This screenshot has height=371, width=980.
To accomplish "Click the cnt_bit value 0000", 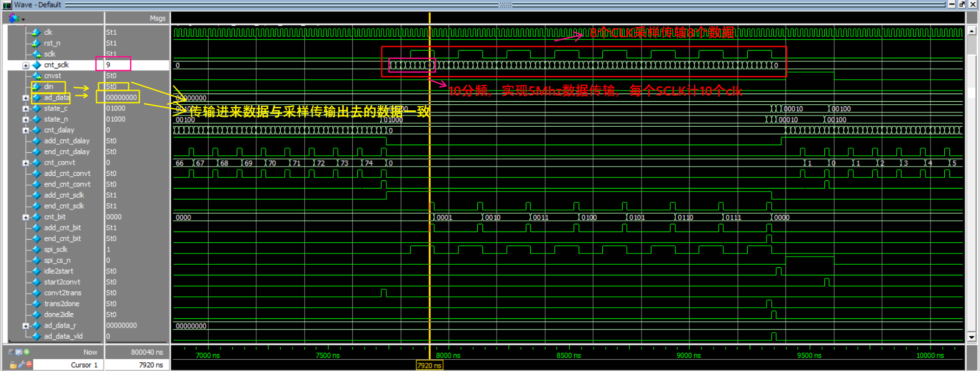I will [114, 217].
